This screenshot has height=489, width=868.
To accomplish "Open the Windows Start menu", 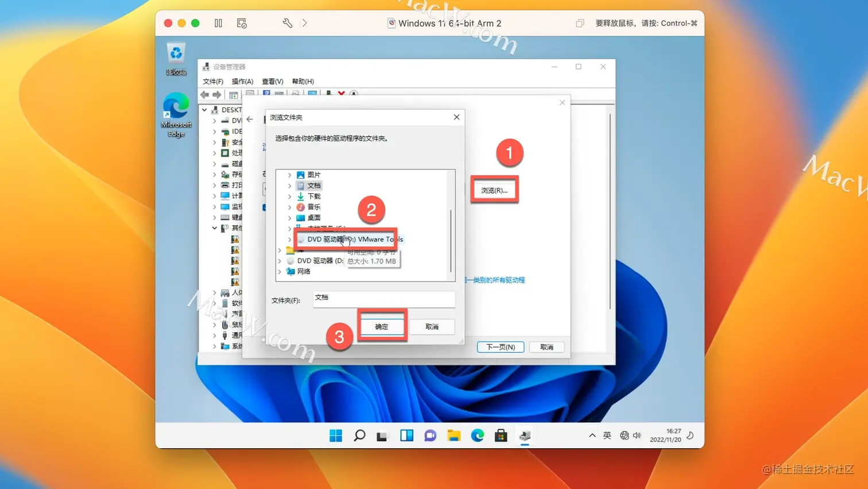I will (336, 436).
